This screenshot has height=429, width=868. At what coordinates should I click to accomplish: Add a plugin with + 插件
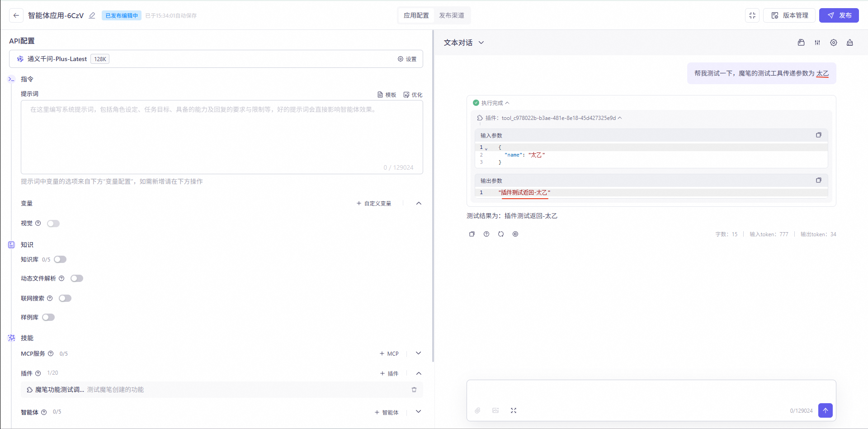389,373
